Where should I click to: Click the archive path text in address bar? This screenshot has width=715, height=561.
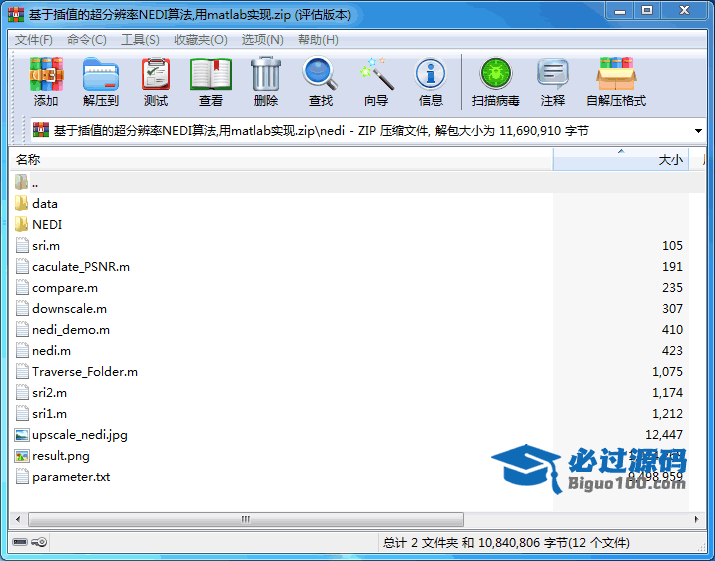(x=321, y=131)
